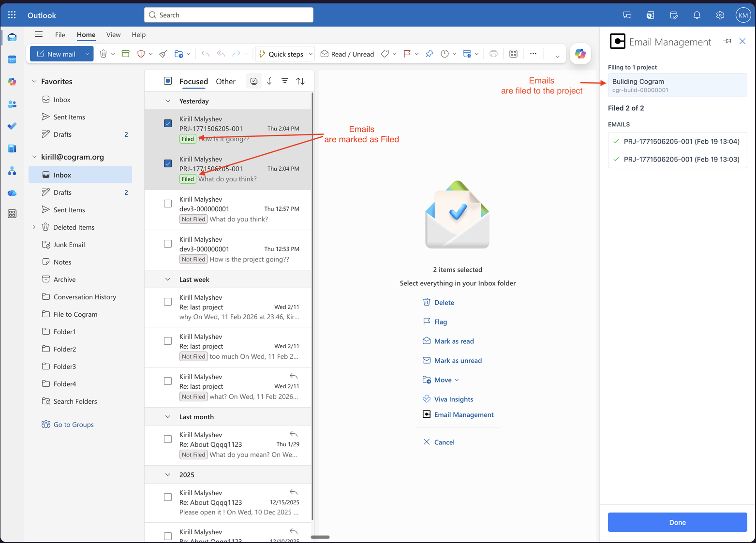Open People from the left app rail
The height and width of the screenshot is (543, 756).
(12, 104)
